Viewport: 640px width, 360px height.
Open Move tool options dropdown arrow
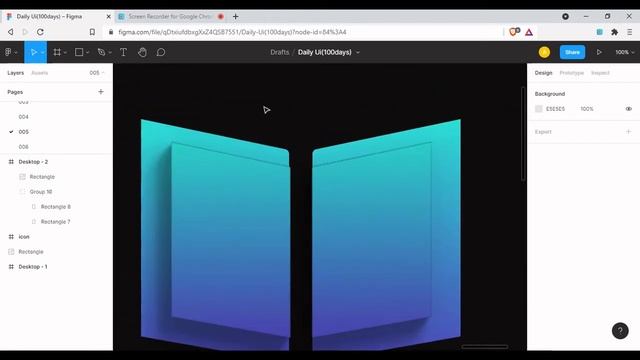[42, 53]
